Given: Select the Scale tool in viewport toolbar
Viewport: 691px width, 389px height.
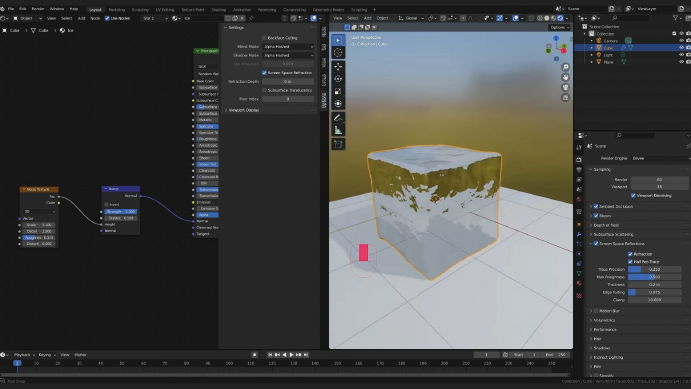Looking at the screenshot, I should point(338,91).
